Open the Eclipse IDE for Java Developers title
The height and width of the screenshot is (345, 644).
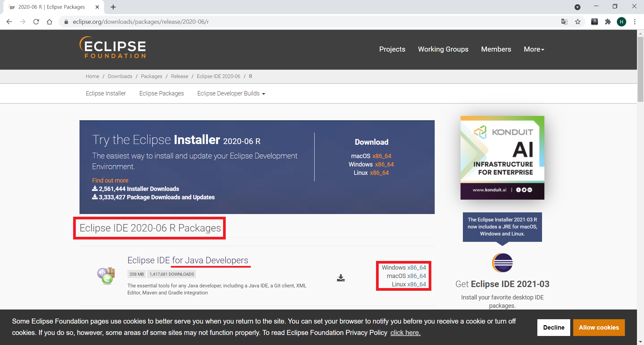(x=188, y=260)
